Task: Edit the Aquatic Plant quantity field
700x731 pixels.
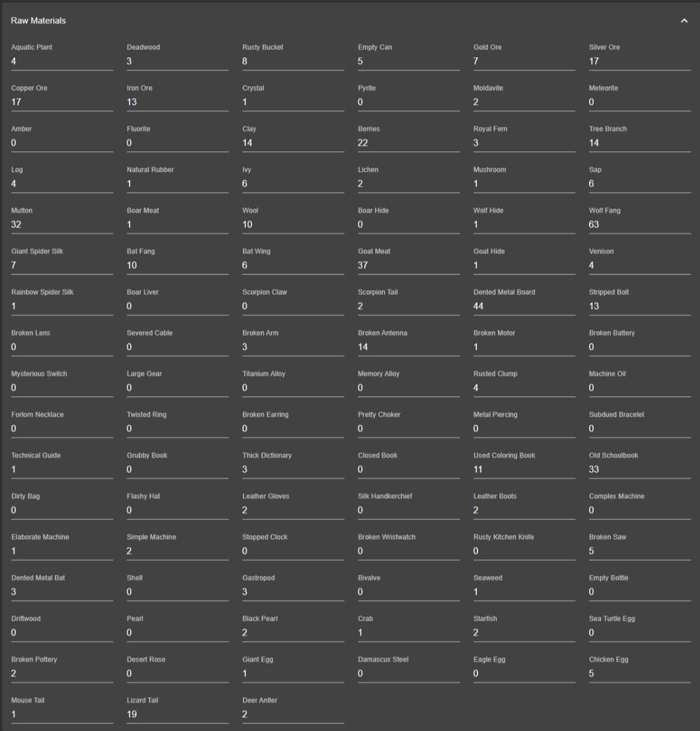Action: point(61,62)
